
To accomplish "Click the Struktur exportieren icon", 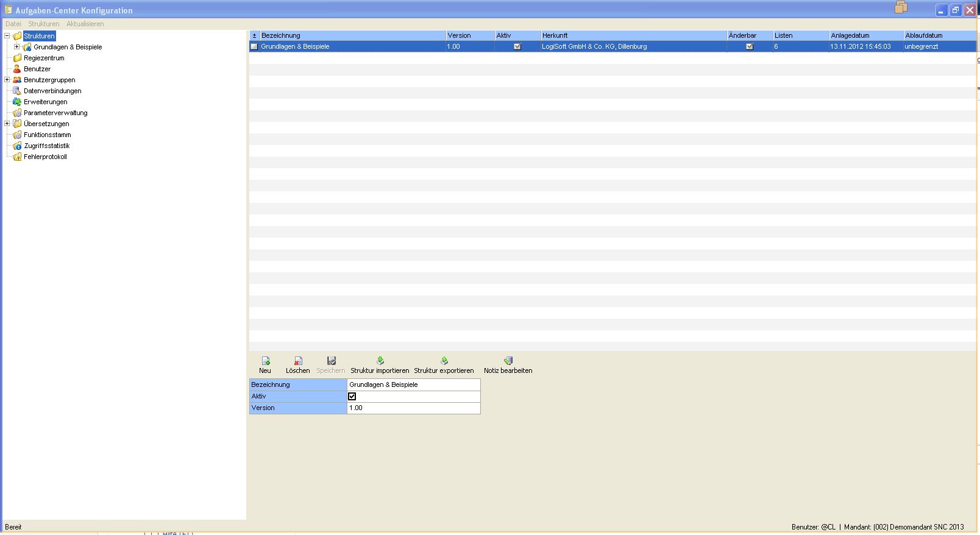I will [x=444, y=361].
